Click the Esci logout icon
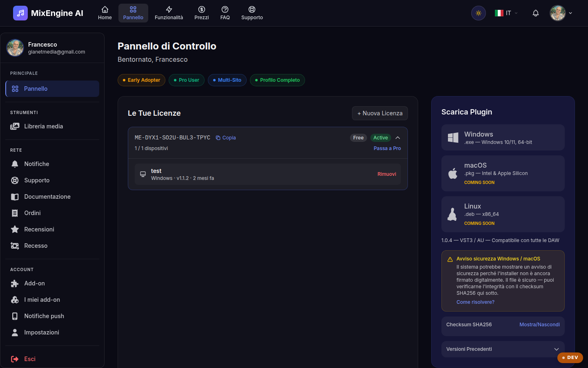588x368 pixels. click(15, 359)
